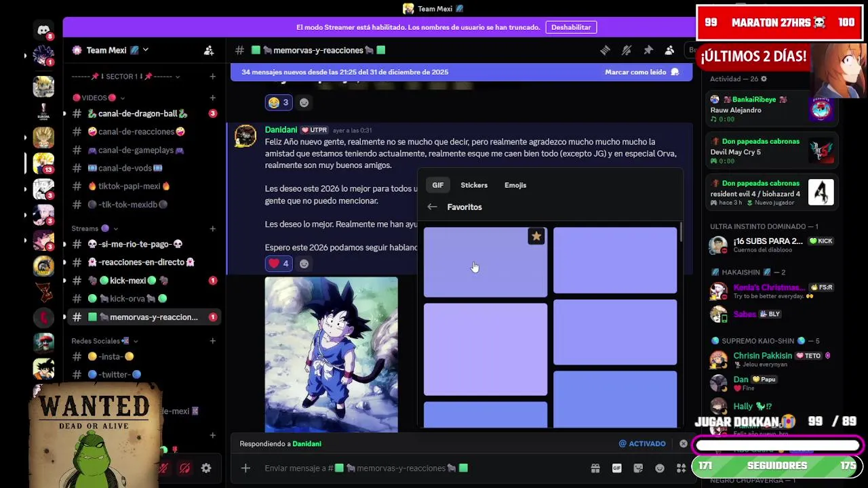The height and width of the screenshot is (488, 868).
Task: Open the Europa League server icon
Action: [43, 111]
